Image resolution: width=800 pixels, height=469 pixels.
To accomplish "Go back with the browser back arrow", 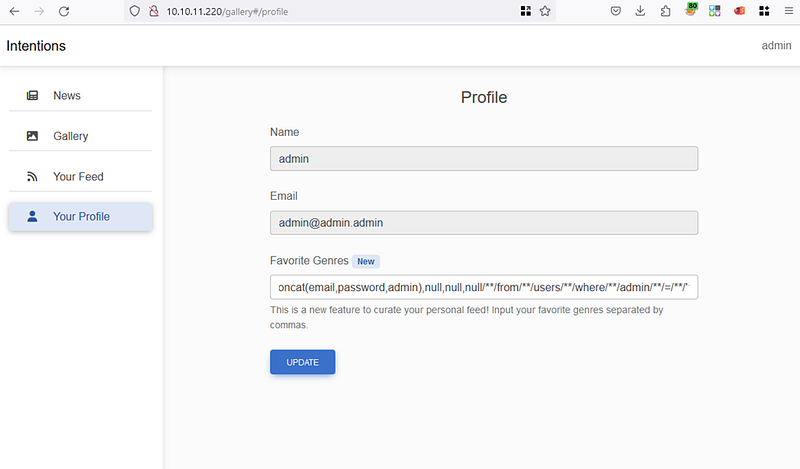I will [14, 11].
